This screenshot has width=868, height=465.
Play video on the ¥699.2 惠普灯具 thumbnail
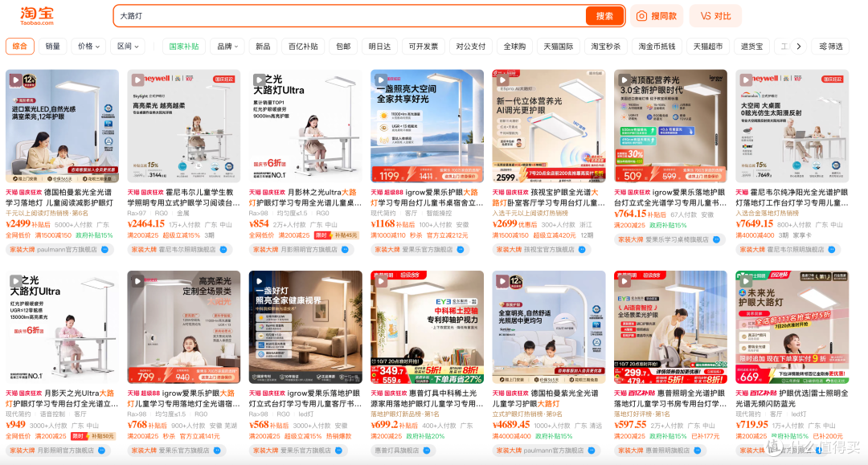[x=381, y=281]
